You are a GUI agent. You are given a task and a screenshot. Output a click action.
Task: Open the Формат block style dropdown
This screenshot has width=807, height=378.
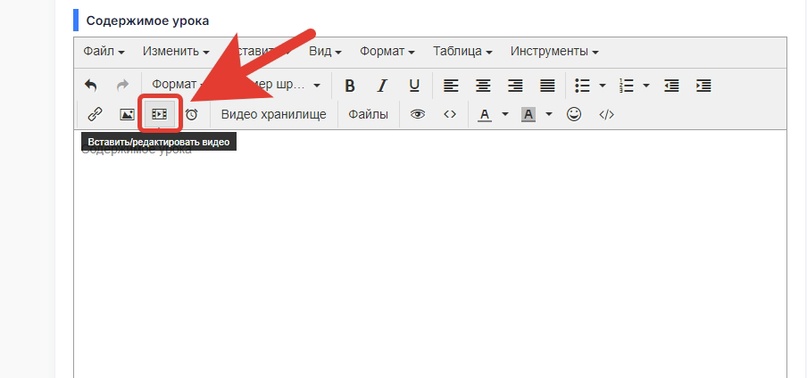[178, 85]
